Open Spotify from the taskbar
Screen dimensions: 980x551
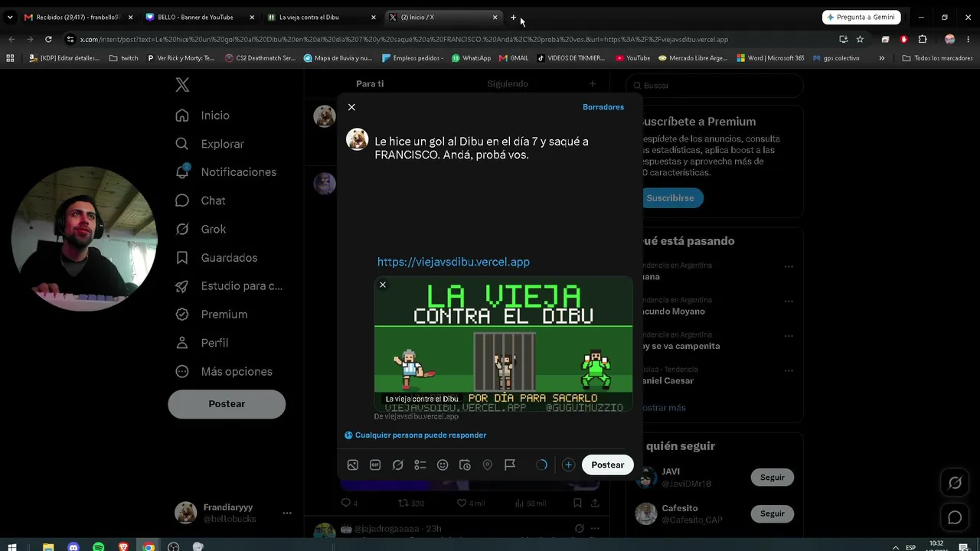click(98, 547)
